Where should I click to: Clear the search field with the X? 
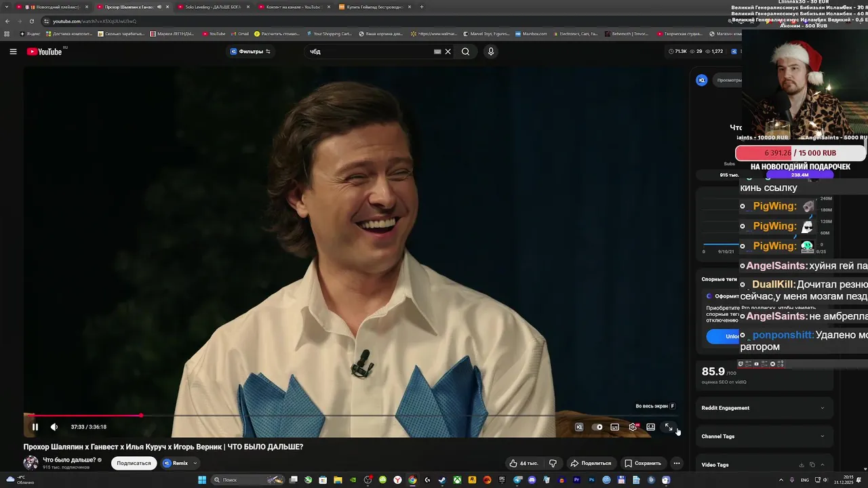pos(448,52)
